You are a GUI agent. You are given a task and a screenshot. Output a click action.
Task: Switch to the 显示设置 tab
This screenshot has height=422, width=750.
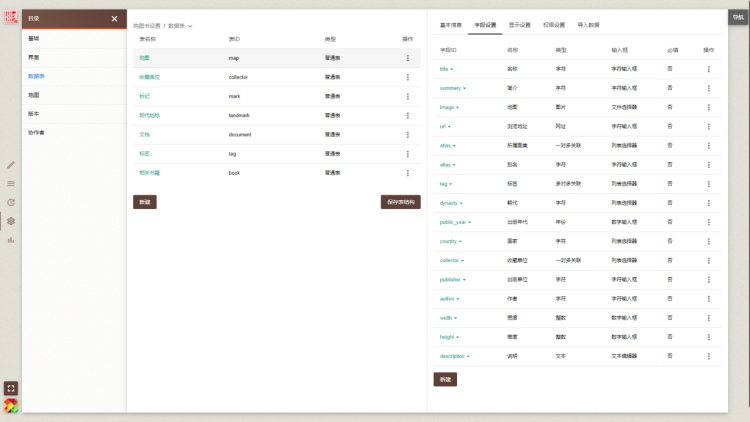click(x=519, y=25)
